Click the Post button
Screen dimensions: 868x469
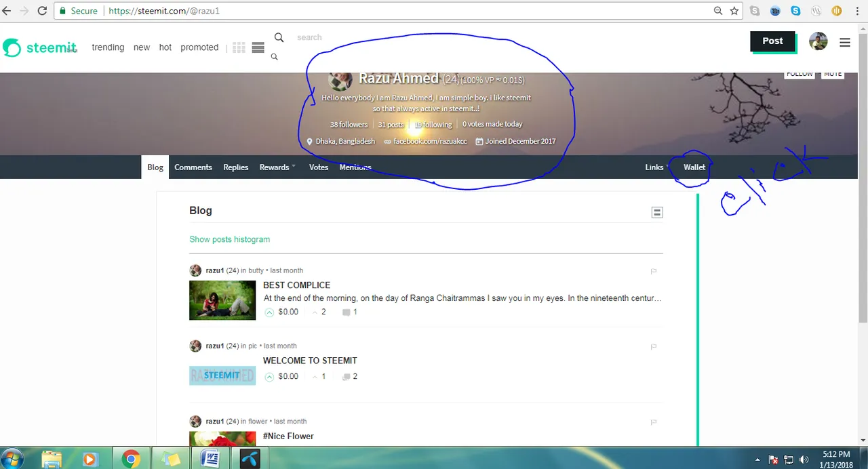[772, 41]
